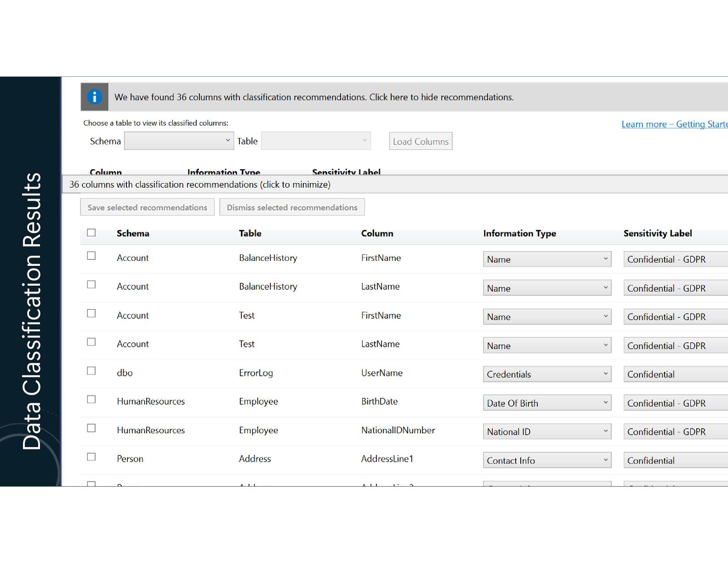728x563 pixels.
Task: Click the ErrorLog table cell
Action: (256, 373)
